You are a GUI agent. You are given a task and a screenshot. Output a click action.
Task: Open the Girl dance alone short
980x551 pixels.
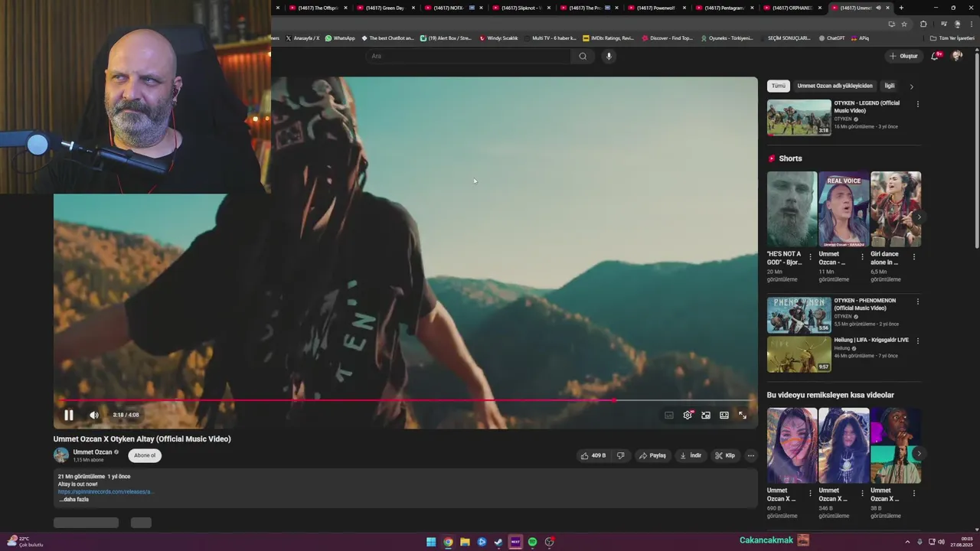click(896, 209)
